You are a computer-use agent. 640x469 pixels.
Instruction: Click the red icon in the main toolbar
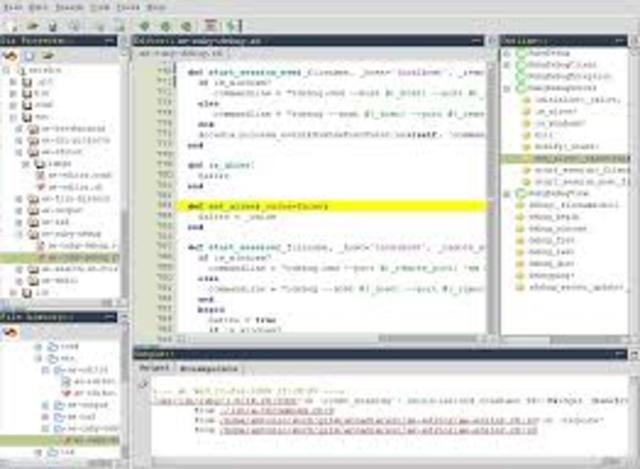pyautogui.click(x=211, y=26)
